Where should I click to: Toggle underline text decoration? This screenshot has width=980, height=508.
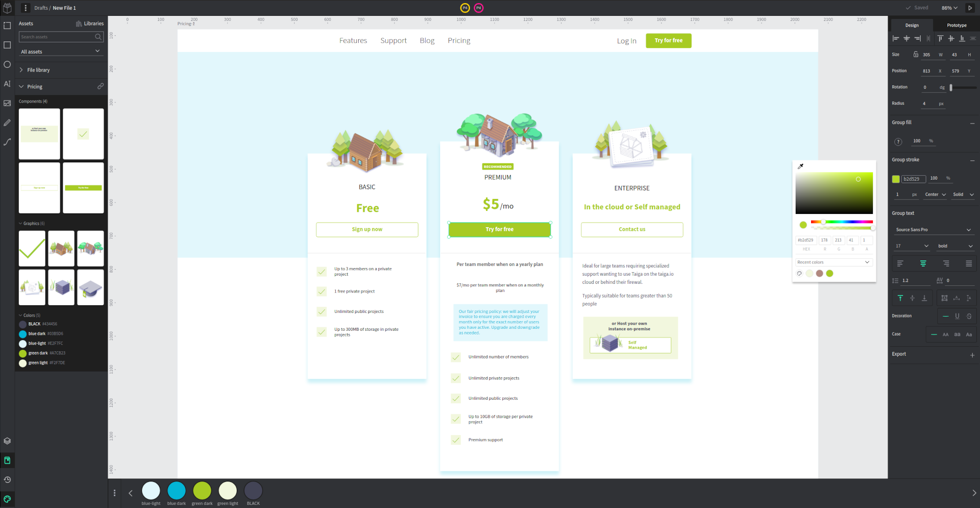pyautogui.click(x=957, y=316)
